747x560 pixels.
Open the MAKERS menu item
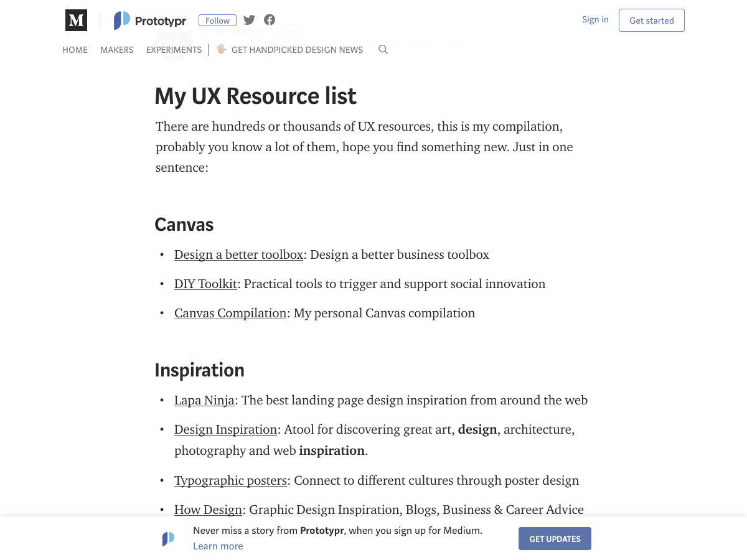pos(117,50)
